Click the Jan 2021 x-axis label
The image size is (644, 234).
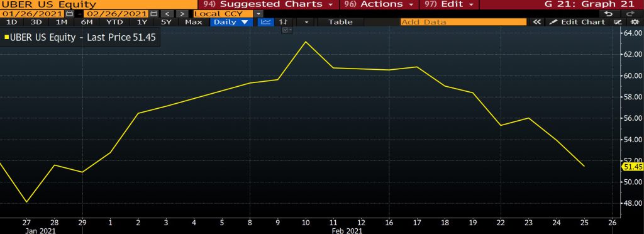[40, 231]
